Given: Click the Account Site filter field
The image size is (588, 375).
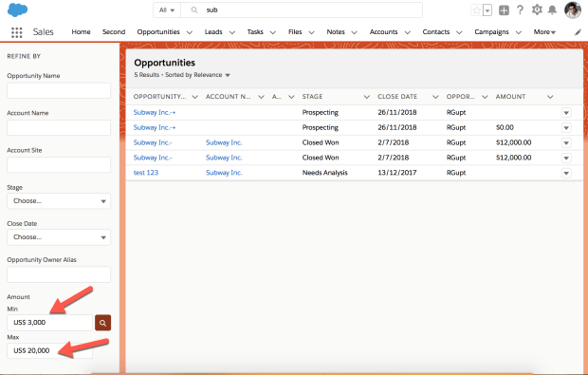Looking at the screenshot, I should [x=59, y=165].
